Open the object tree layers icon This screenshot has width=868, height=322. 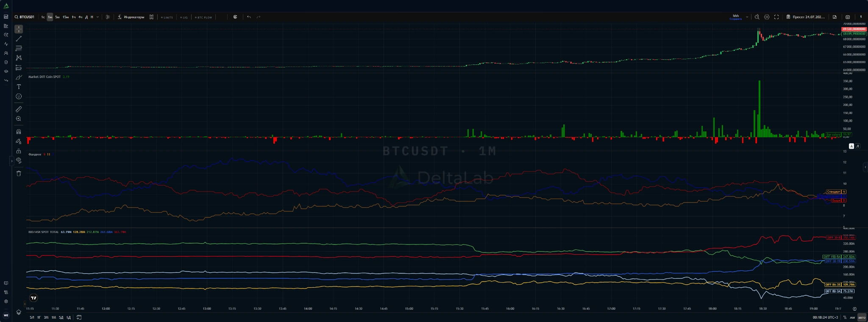[19, 312]
